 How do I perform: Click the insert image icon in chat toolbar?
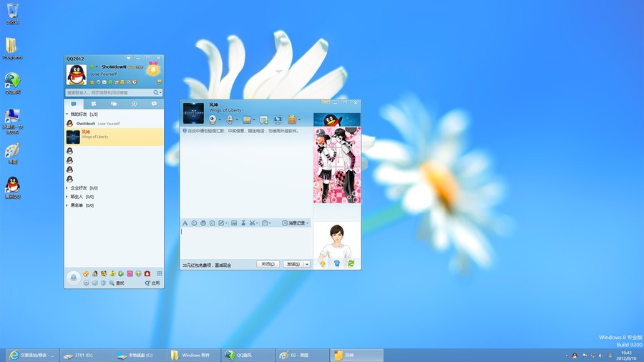(x=234, y=223)
